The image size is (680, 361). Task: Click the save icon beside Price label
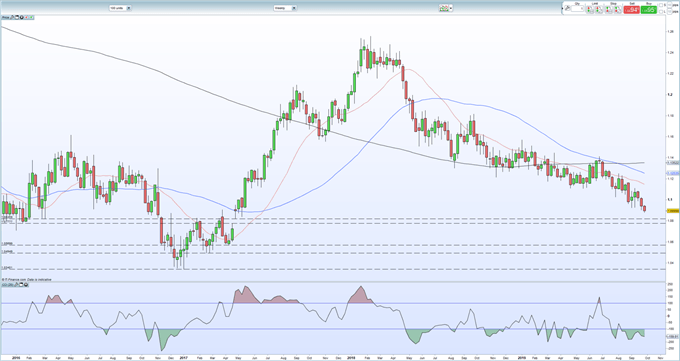click(17, 17)
